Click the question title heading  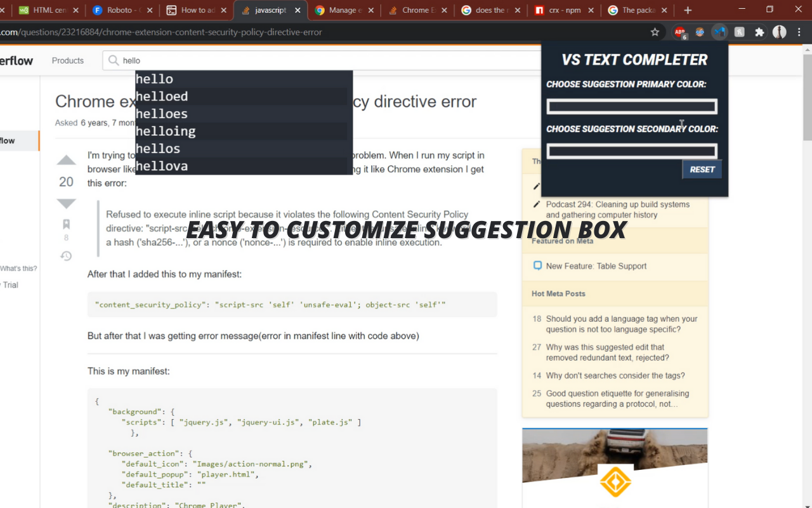pyautogui.click(x=266, y=102)
